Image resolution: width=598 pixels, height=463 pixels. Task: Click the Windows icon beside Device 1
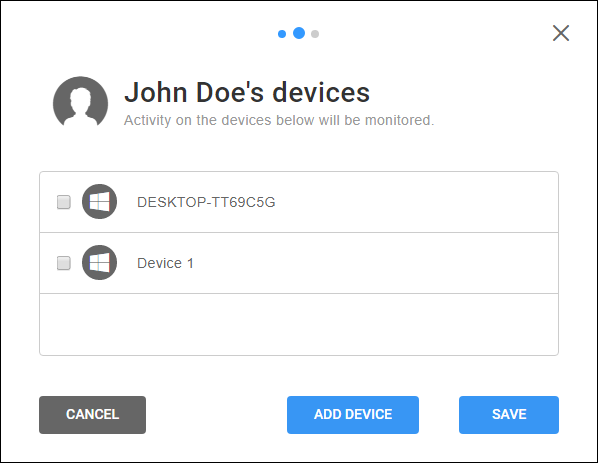pos(99,262)
